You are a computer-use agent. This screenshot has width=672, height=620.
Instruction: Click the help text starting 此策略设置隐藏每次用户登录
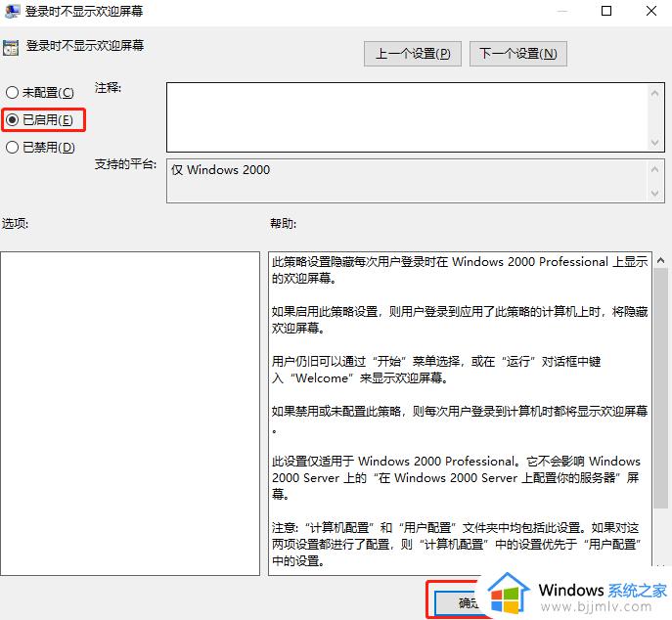click(x=460, y=270)
